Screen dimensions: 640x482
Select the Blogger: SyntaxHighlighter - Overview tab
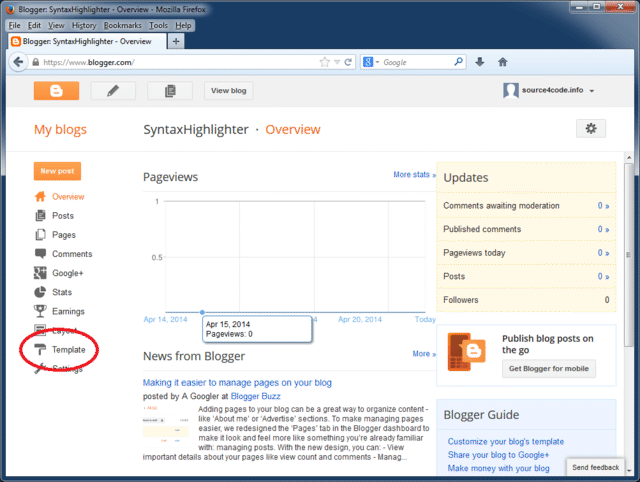[87, 41]
